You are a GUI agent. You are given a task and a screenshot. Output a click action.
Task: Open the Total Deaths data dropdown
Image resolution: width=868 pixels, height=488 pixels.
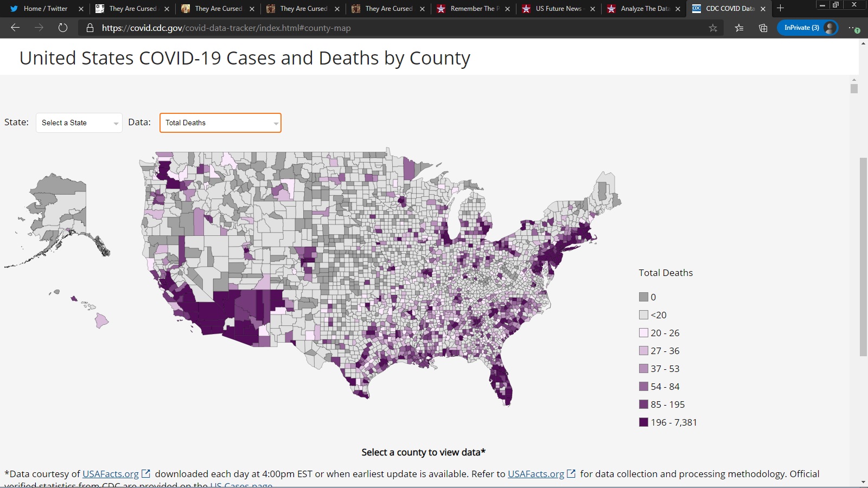click(x=220, y=123)
